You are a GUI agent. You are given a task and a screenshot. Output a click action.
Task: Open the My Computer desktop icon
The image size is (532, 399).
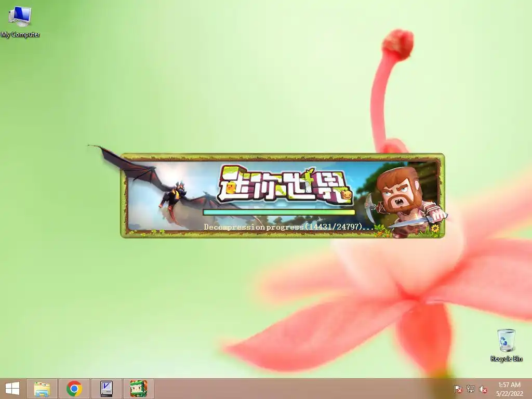[x=20, y=22]
